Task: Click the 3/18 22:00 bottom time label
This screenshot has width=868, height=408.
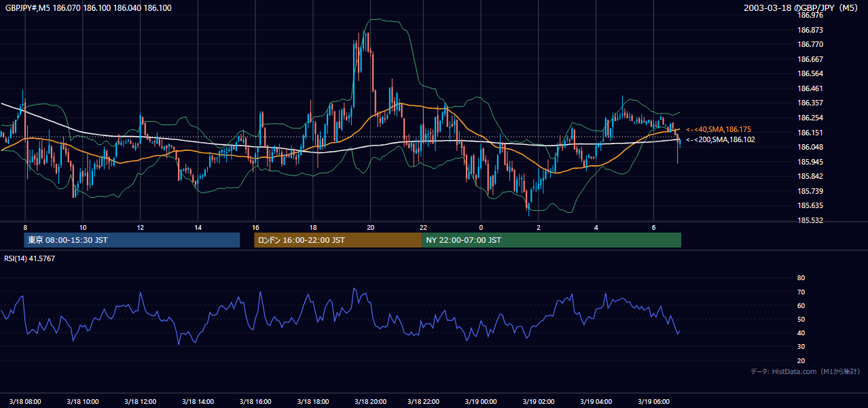Action: point(424,401)
